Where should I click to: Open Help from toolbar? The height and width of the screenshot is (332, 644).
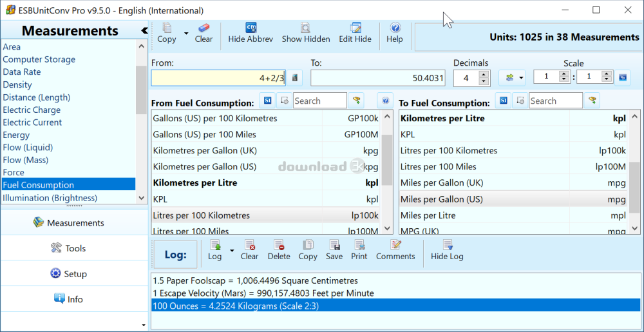[395, 34]
